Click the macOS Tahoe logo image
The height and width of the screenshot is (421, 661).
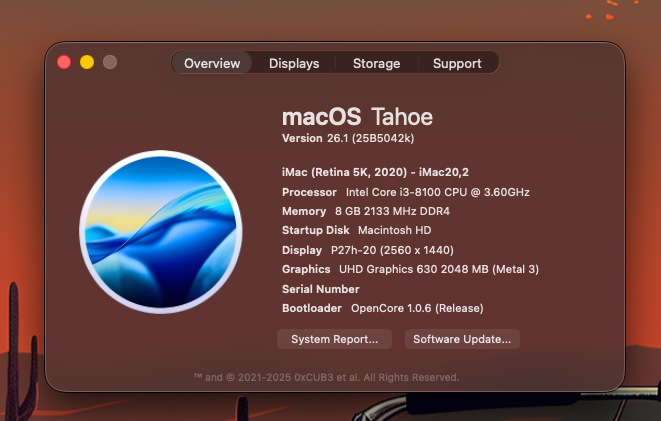click(x=161, y=232)
